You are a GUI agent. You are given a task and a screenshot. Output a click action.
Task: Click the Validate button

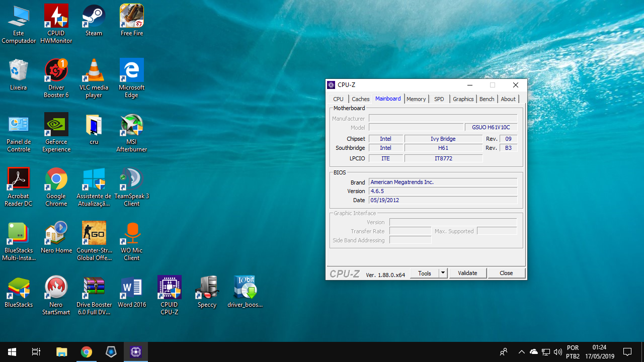467,273
